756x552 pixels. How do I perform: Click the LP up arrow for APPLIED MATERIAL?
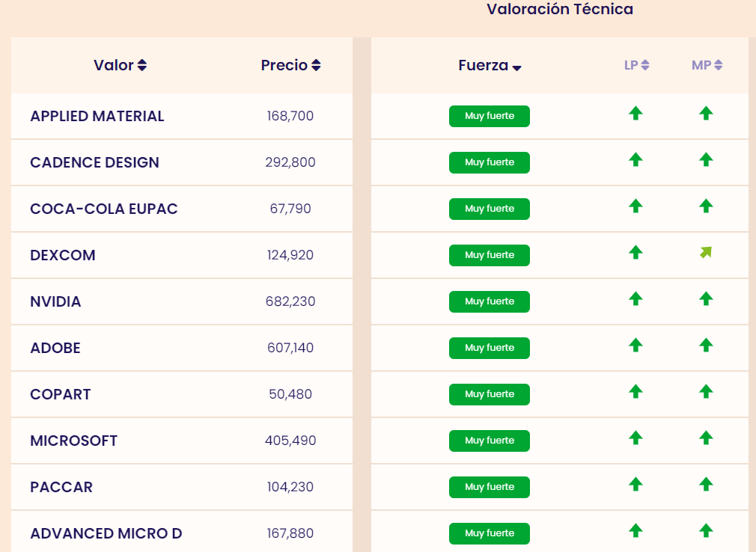pos(635,114)
